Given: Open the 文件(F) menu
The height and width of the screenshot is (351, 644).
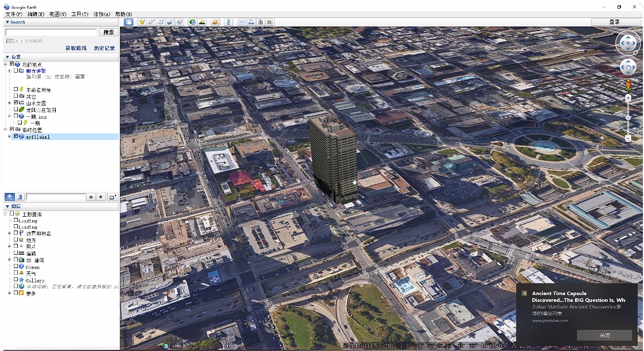Looking at the screenshot, I should (x=14, y=14).
